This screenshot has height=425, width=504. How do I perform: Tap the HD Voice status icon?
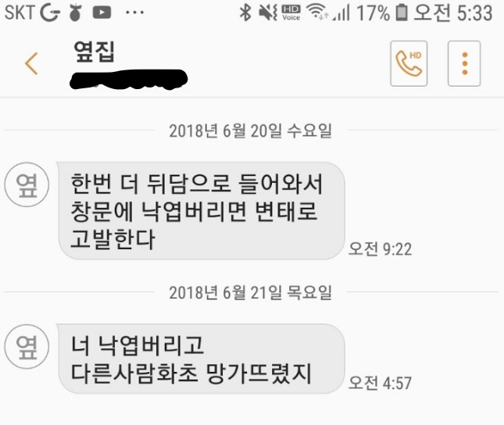291,12
